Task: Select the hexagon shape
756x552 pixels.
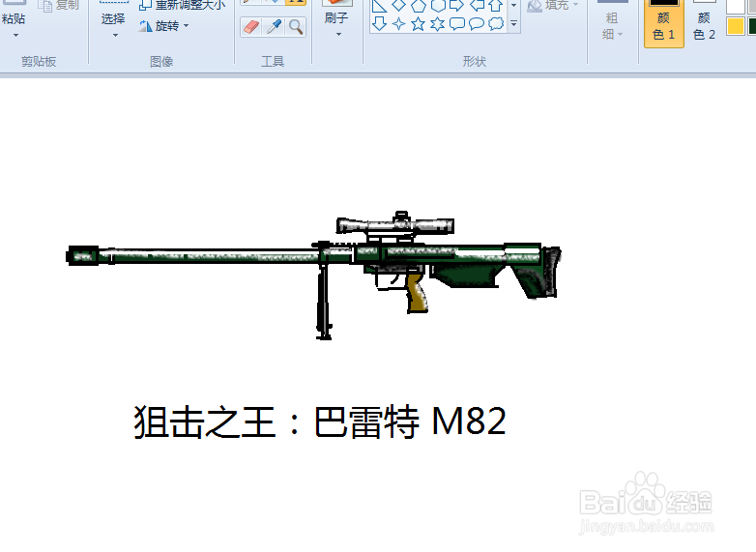Action: pyautogui.click(x=437, y=6)
